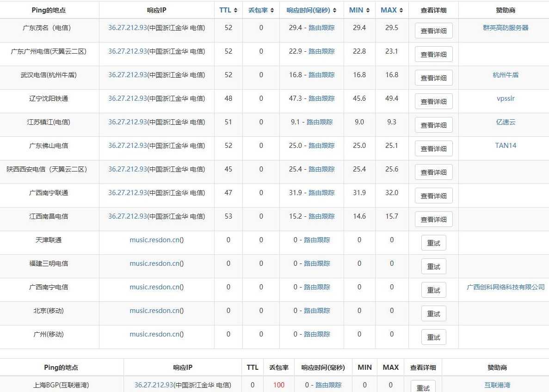
Task: Click 重试 button for 天津联通 row
Action: [x=433, y=243]
